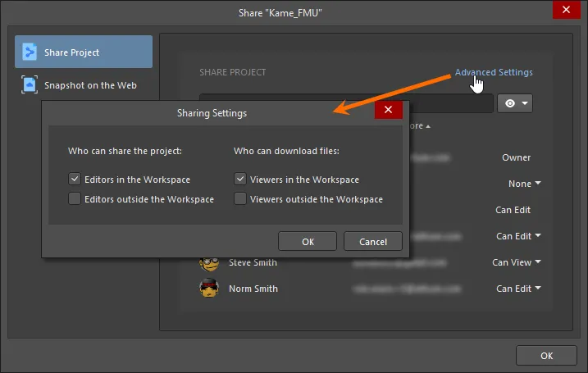The height and width of the screenshot is (373, 588).
Task: Close the Share Kame_FMU window
Action: [x=566, y=9]
